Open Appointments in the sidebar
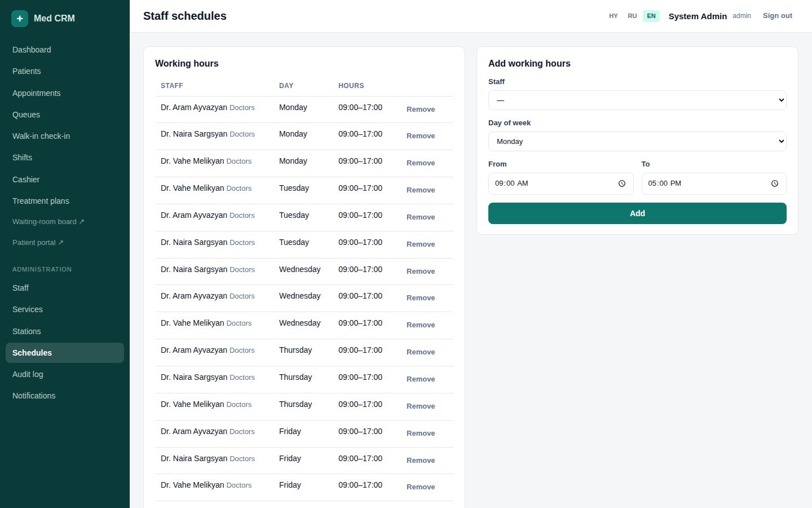 pos(65,93)
